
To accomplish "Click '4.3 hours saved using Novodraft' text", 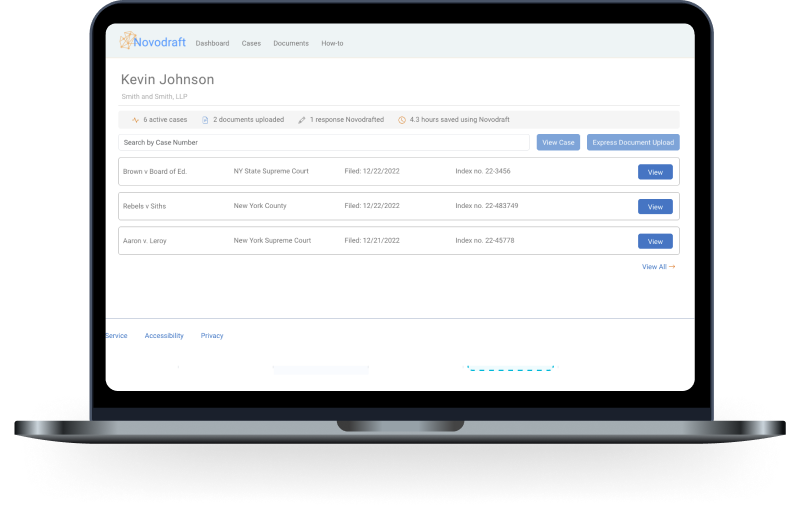I will click(460, 120).
